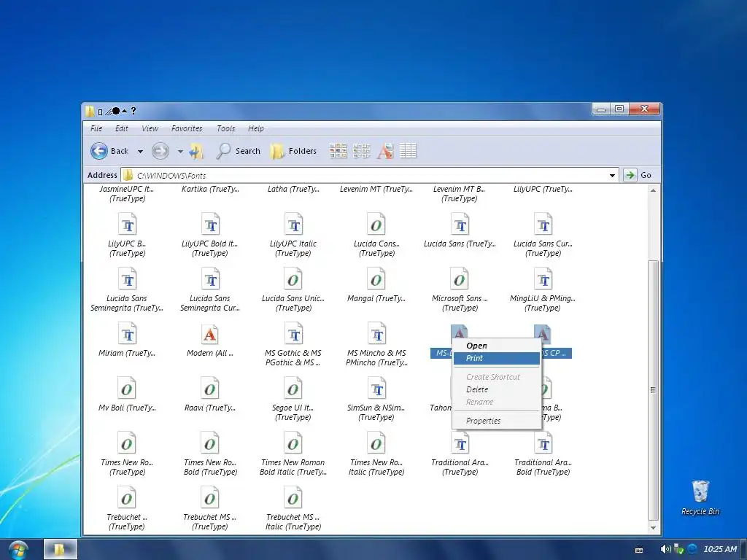Image resolution: width=747 pixels, height=560 pixels.
Task: Open the Tools menu
Action: pos(226,128)
